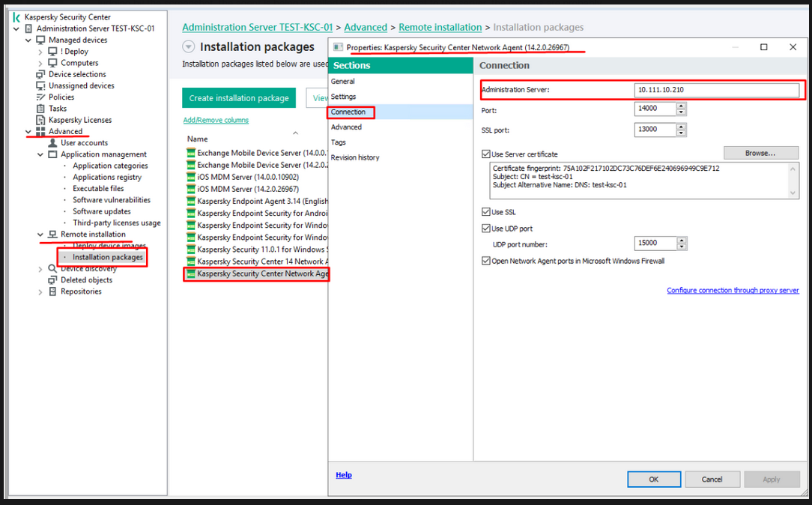
Task: Toggle the Use UDP port checkbox
Action: [x=485, y=229]
